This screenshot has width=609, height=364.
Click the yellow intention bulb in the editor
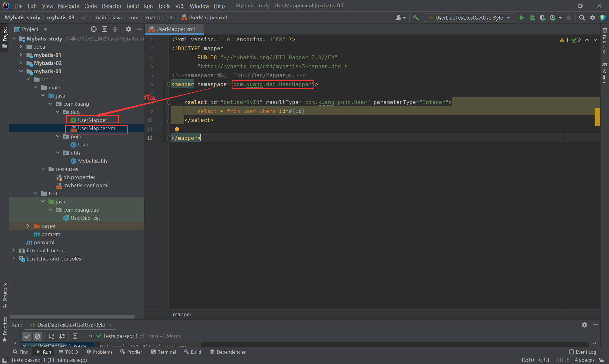coord(177,130)
